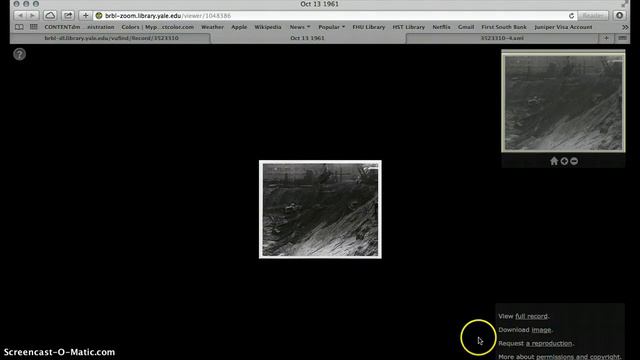Open the CONTENTdm Administration bookmark
This screenshot has height=360, width=640.
click(79, 27)
